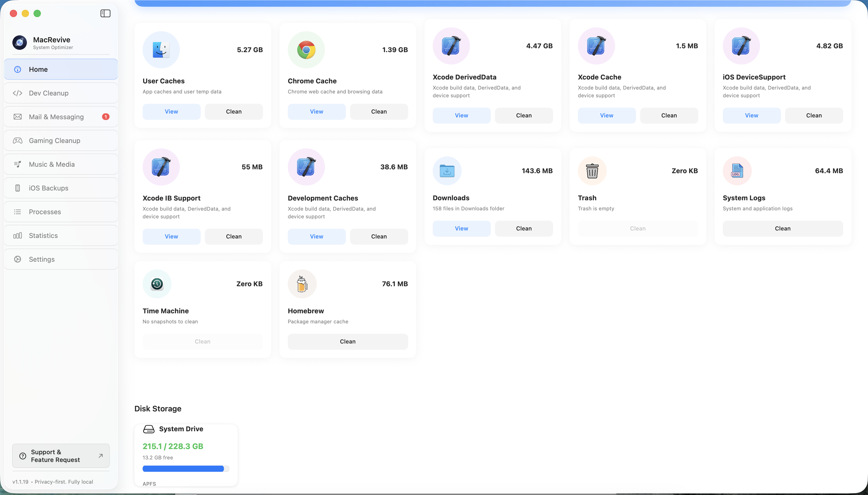868x495 pixels.
Task: Switch to the Home section
Action: click(38, 69)
